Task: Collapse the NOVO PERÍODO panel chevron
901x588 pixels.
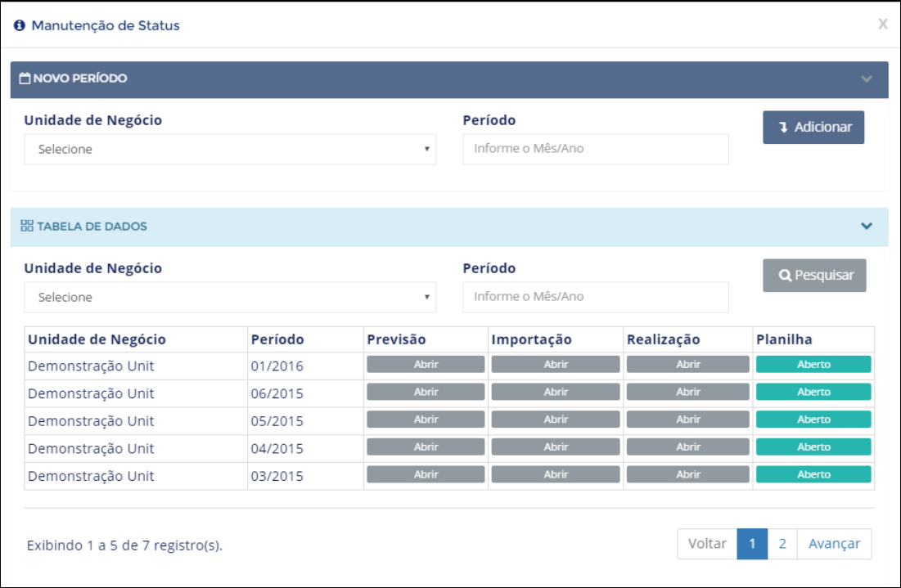Action: point(867,79)
